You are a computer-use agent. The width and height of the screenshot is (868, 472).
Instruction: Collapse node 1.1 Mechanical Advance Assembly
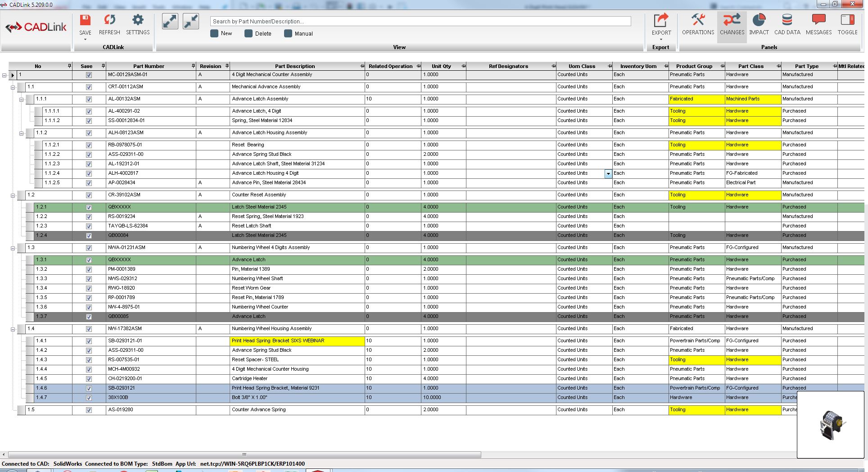pyautogui.click(x=13, y=87)
